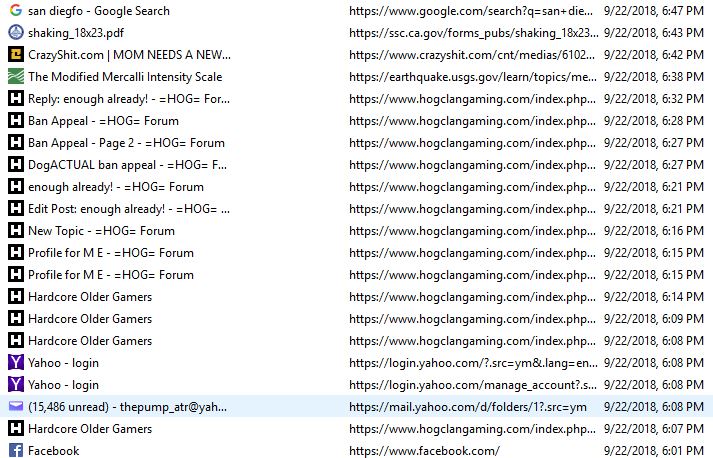
Task: Select 'Edit Post: enough already!' title
Action: click(x=129, y=209)
